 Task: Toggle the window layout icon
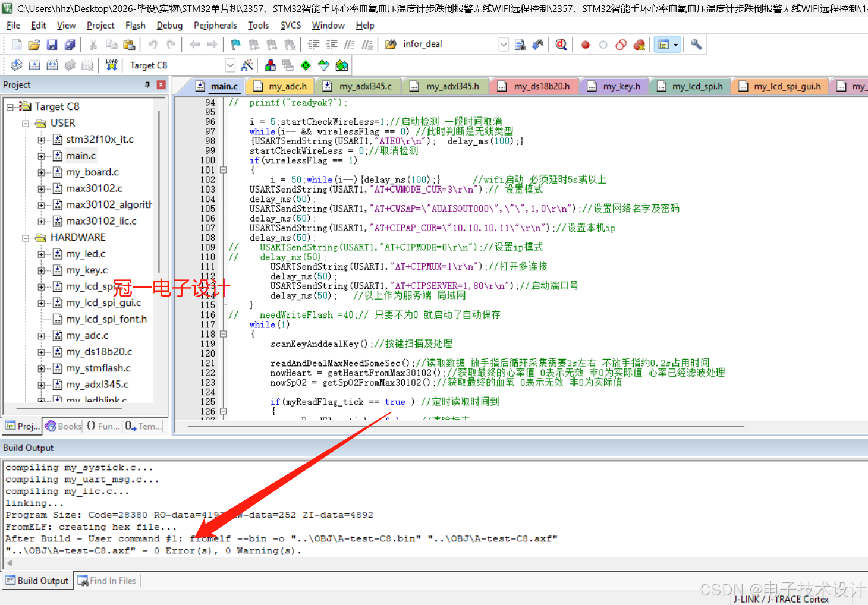click(x=663, y=45)
